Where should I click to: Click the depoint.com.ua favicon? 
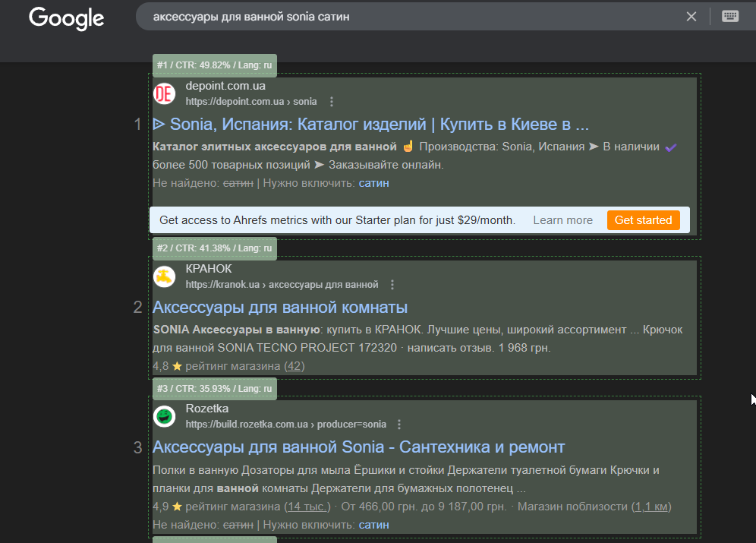[x=165, y=93]
